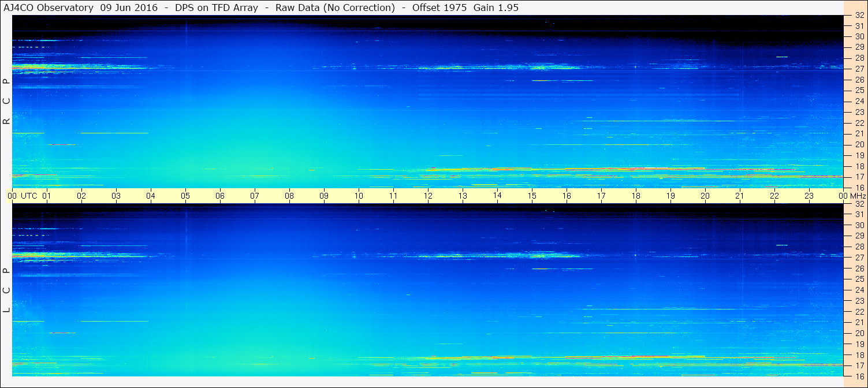Select the RCP vertical panel label
The image size is (868, 388).
6,102
